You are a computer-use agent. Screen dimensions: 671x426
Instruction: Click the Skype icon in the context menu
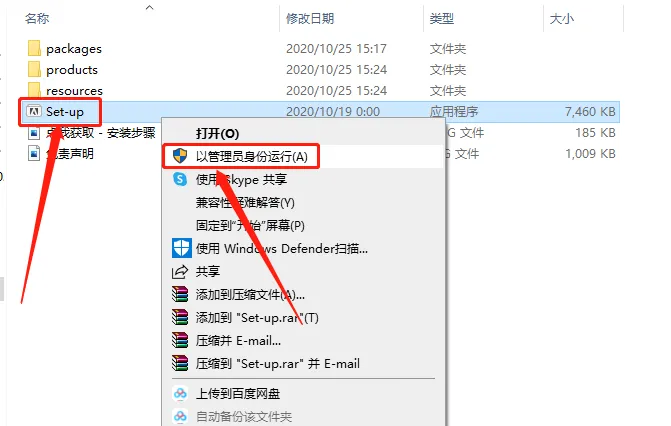pyautogui.click(x=180, y=179)
